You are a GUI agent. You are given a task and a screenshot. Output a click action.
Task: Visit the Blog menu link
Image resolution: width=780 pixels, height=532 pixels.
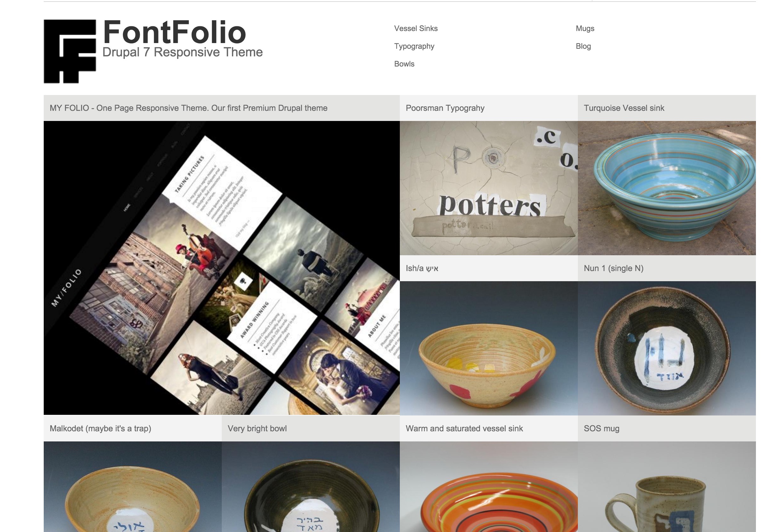(583, 46)
